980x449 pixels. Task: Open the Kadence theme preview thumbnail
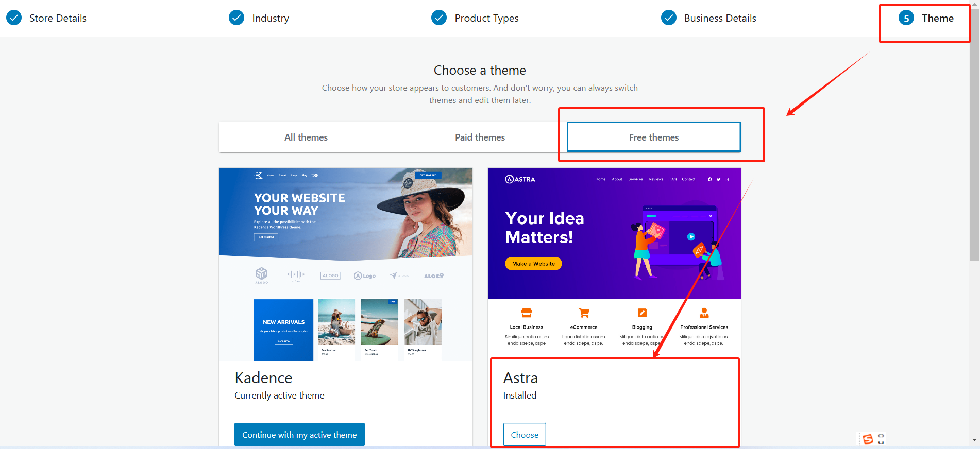click(x=346, y=264)
